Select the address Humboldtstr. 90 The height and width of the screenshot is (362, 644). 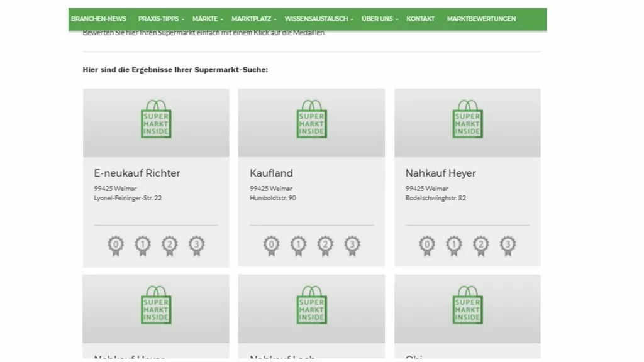273,198
